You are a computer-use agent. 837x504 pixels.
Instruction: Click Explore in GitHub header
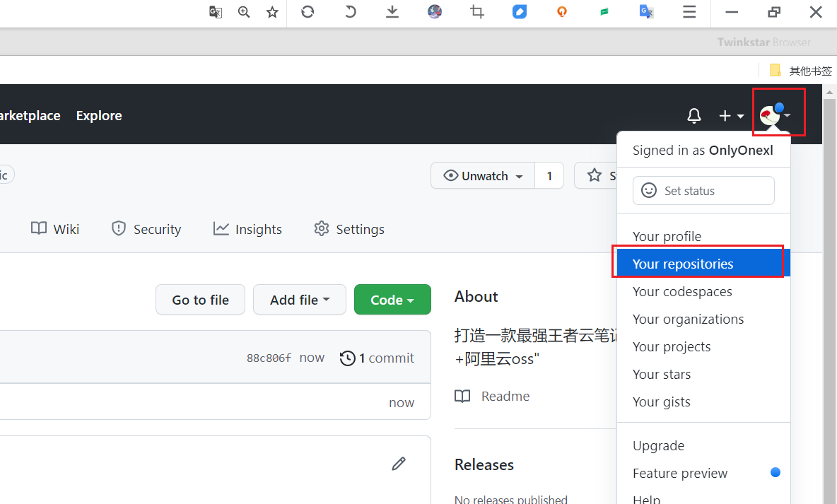point(99,116)
